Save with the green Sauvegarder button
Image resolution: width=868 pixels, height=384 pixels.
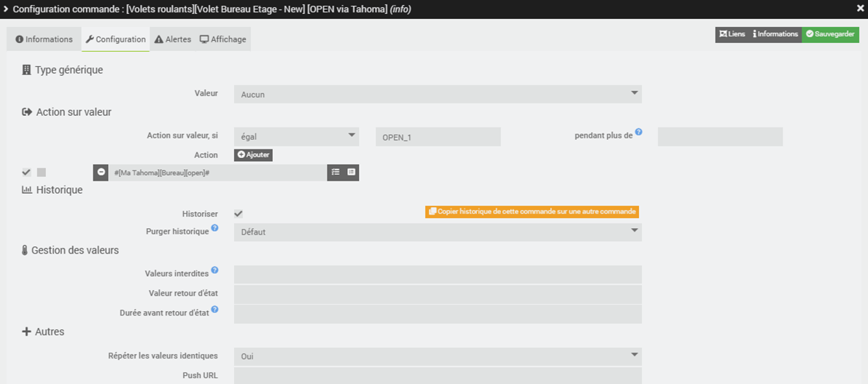tap(830, 34)
